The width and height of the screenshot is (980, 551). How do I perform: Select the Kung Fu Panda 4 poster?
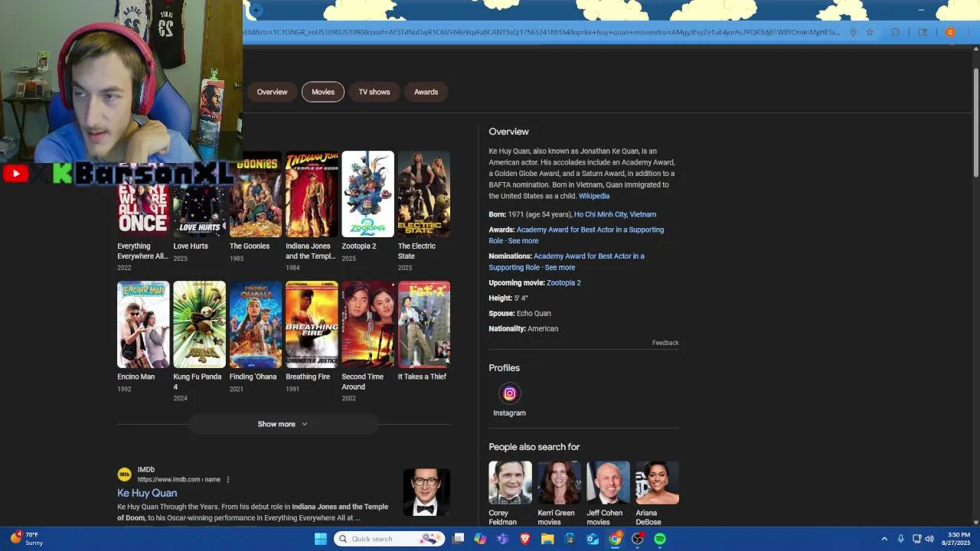tap(199, 324)
